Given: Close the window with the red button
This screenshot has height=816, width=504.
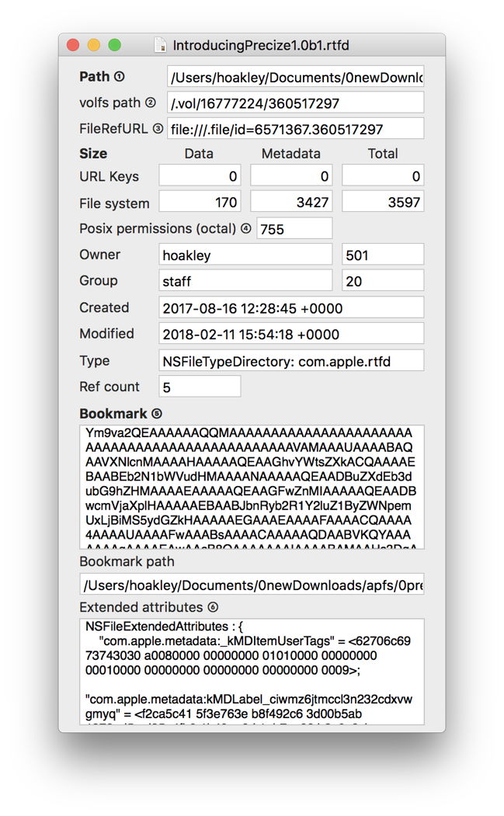Looking at the screenshot, I should [x=73, y=45].
